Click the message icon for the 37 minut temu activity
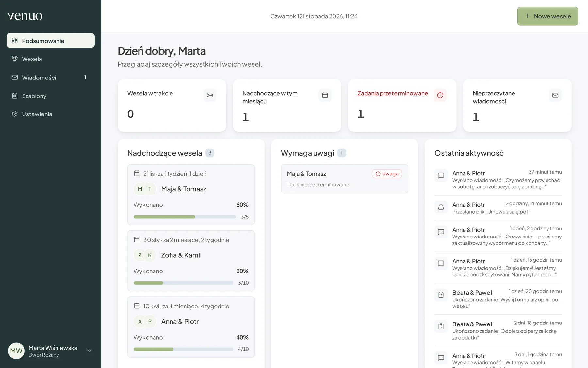 point(441,175)
